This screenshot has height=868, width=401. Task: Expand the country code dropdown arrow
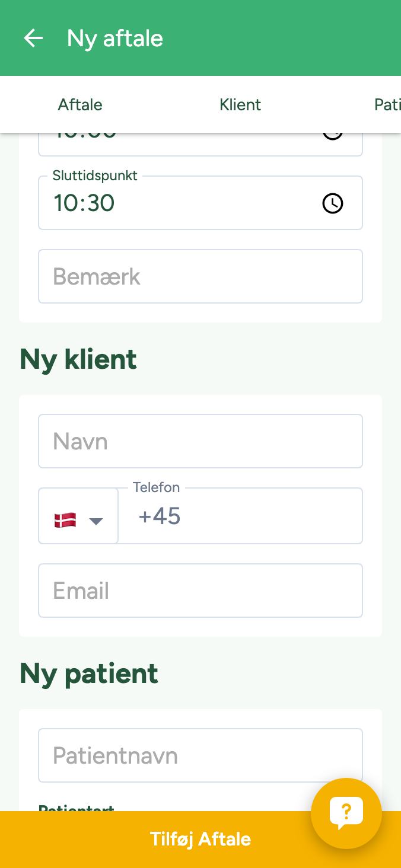(96, 521)
